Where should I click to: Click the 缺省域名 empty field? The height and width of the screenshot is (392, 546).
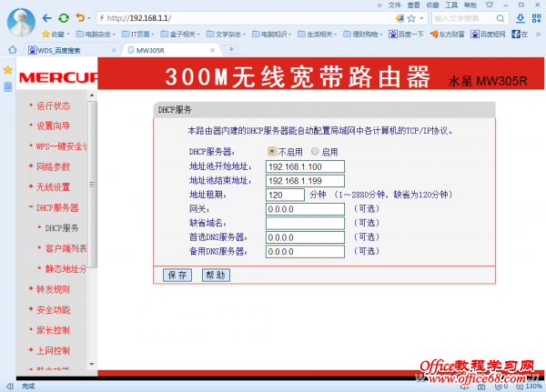pos(305,223)
